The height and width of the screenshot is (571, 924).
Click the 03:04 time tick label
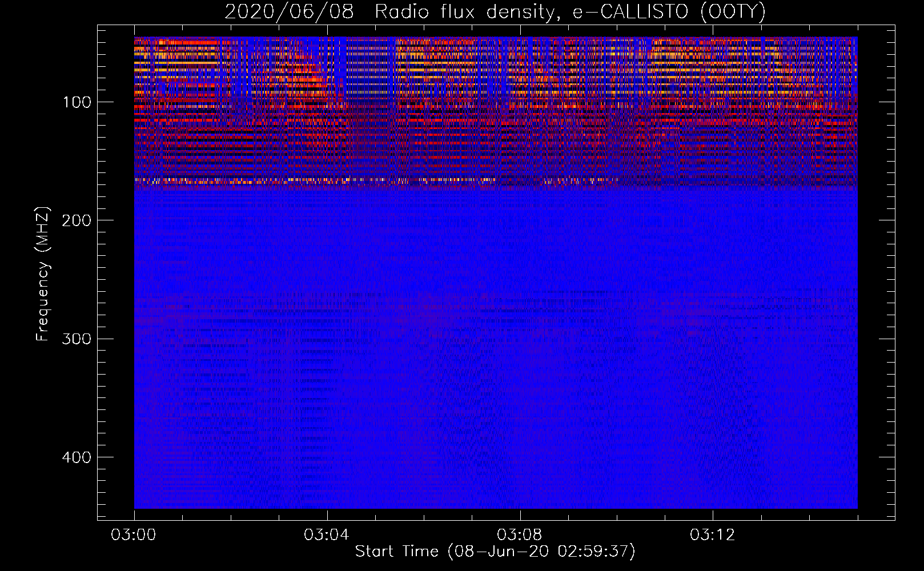[x=327, y=535]
